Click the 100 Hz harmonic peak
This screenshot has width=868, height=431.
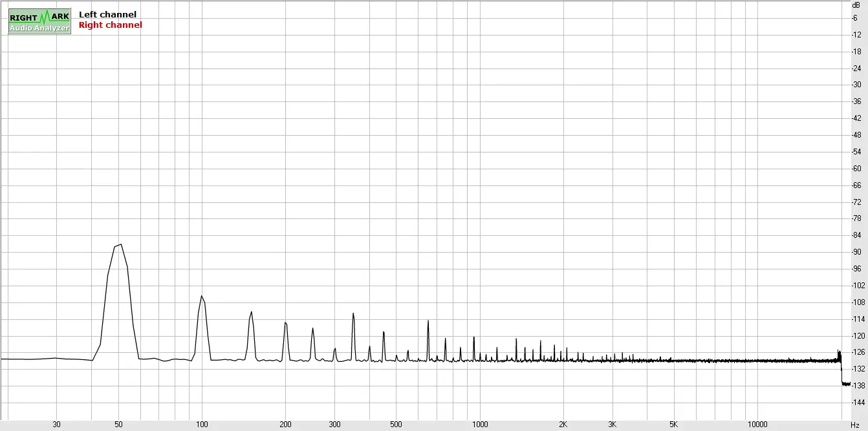(x=202, y=297)
